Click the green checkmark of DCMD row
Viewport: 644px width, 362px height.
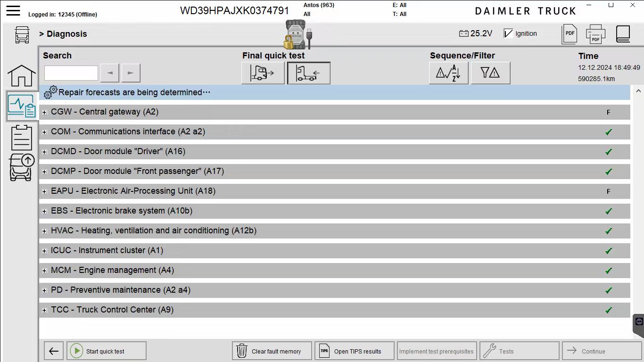[609, 152]
